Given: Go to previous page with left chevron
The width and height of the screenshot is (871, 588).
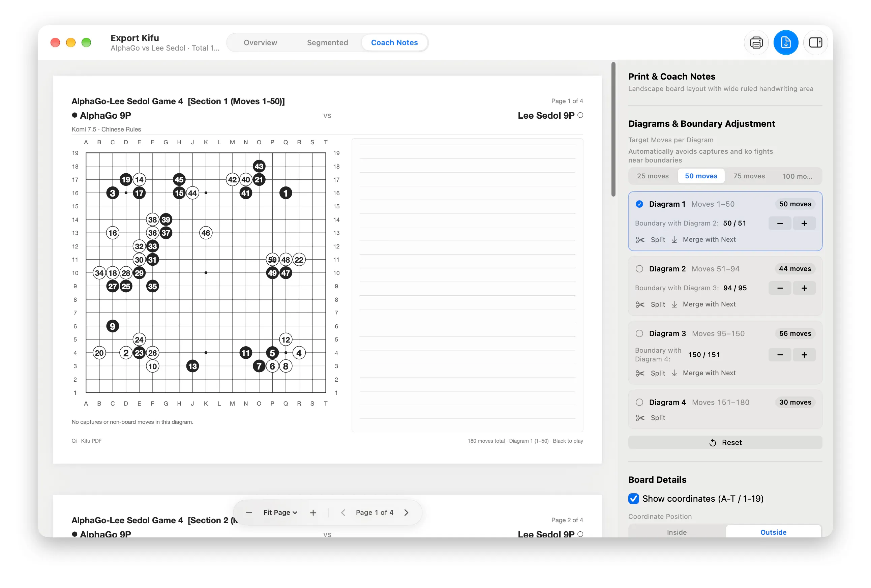Looking at the screenshot, I should 343,513.
